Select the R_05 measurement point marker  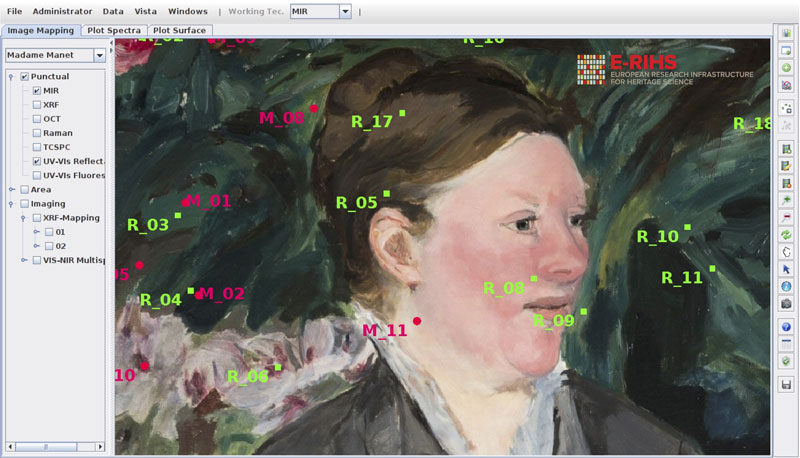(x=387, y=193)
